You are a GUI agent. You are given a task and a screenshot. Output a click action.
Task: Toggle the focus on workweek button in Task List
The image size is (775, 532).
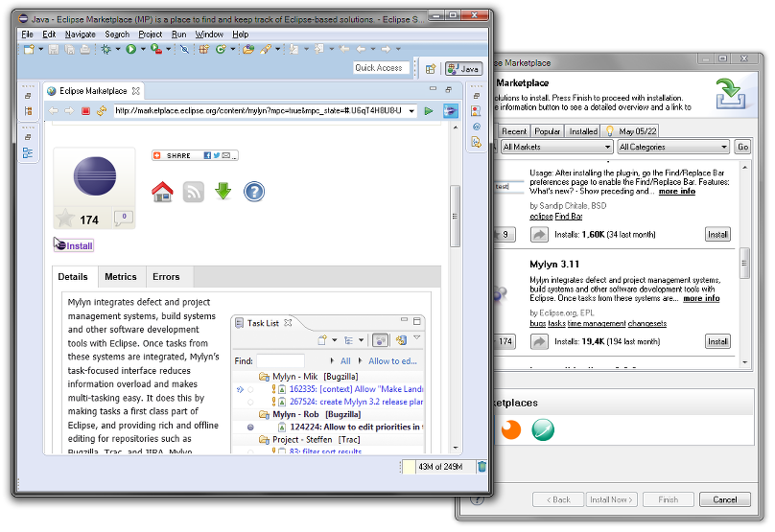(x=380, y=340)
